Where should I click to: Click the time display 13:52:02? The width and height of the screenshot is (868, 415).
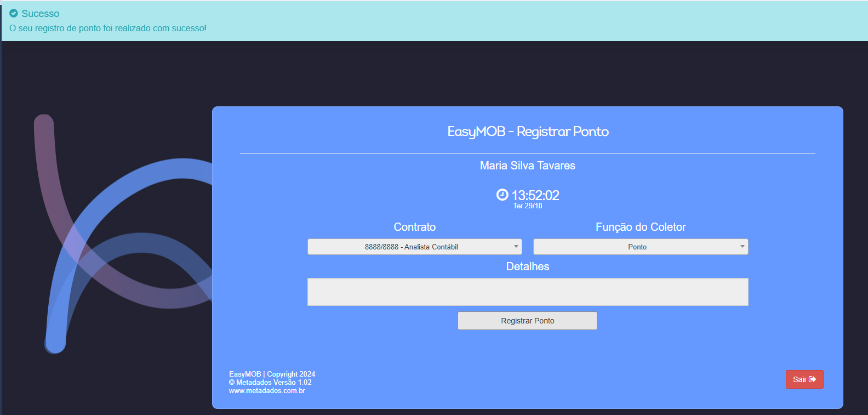[x=535, y=195]
